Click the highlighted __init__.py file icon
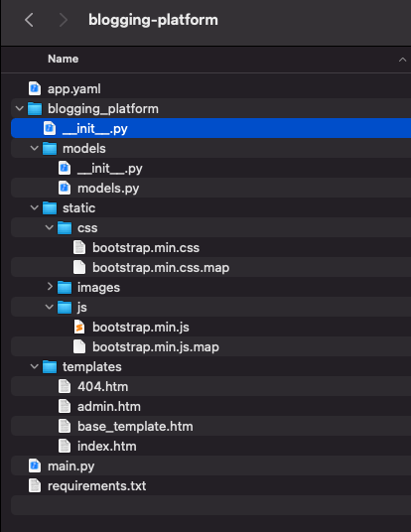Screen dimensions: 411x532 pyautogui.click(x=50, y=129)
